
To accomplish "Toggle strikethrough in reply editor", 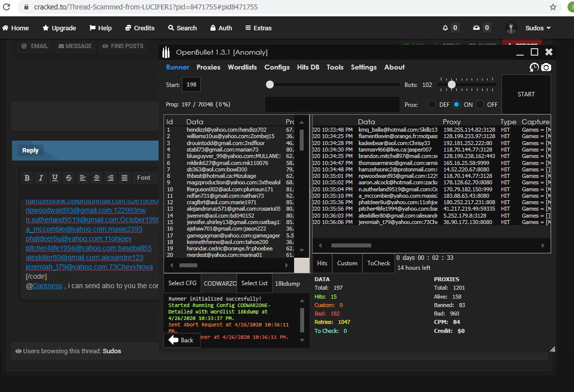I will (69, 178).
